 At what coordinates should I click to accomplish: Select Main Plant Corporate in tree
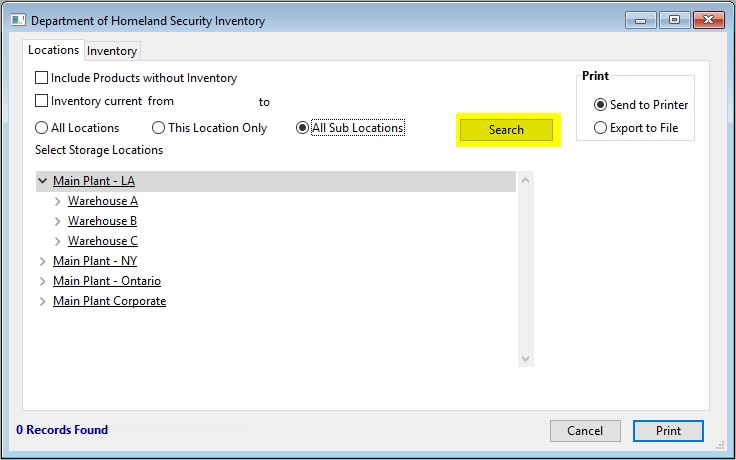coord(109,301)
